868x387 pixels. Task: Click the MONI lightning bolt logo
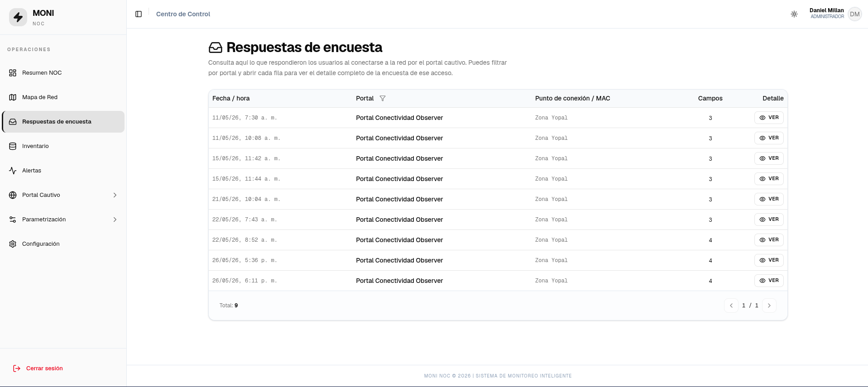pos(18,17)
